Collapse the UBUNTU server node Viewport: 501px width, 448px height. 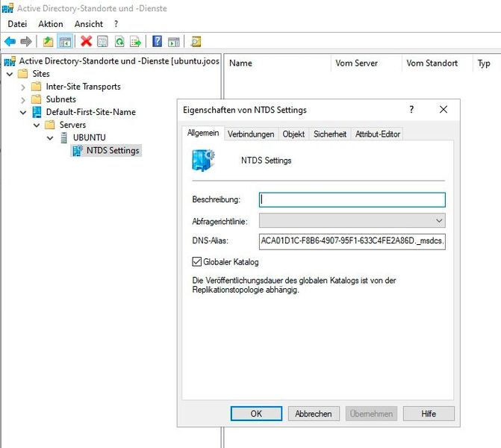click(x=50, y=138)
